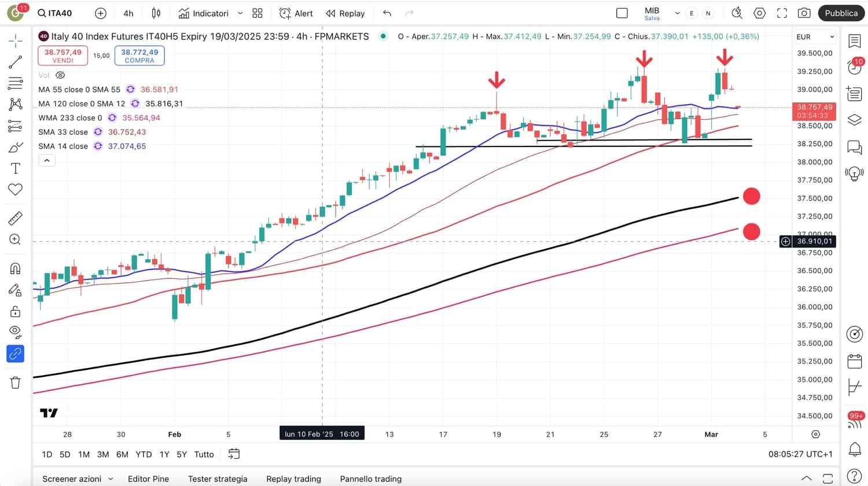Select the trend line drawing tool
The height and width of the screenshot is (486, 868).
tap(15, 62)
